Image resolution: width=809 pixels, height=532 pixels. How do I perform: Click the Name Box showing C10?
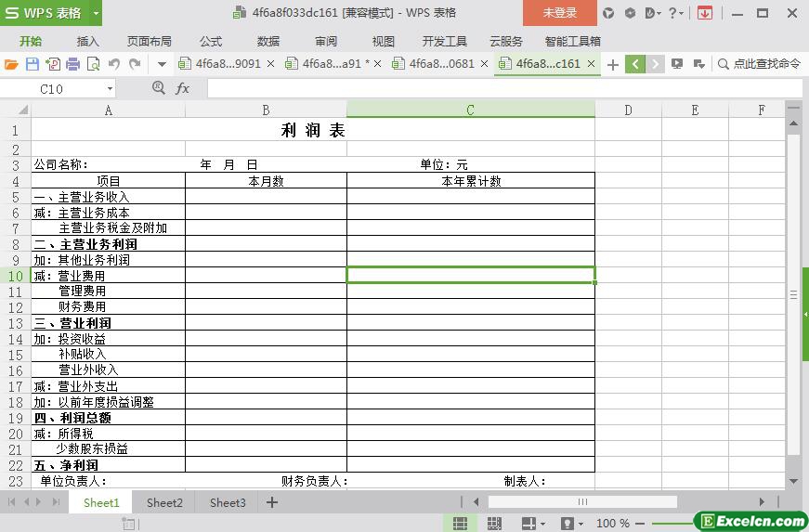pyautogui.click(x=52, y=89)
